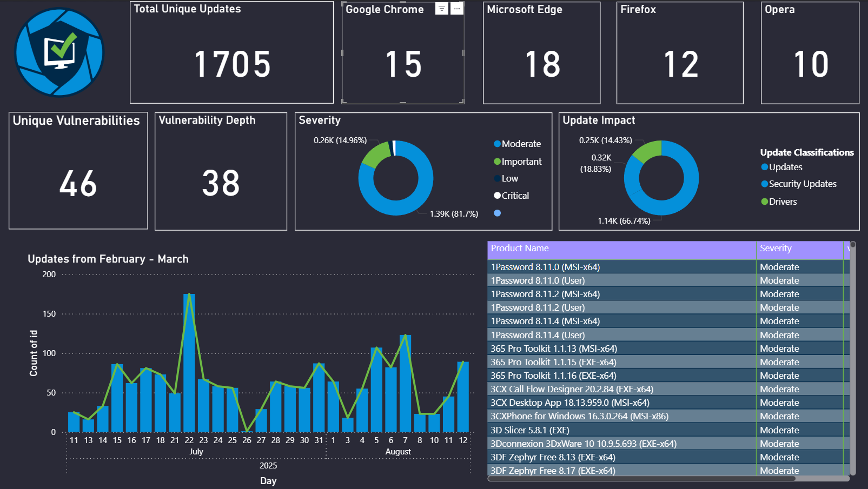Click Vulnerability Depth value 38

pos(221,183)
